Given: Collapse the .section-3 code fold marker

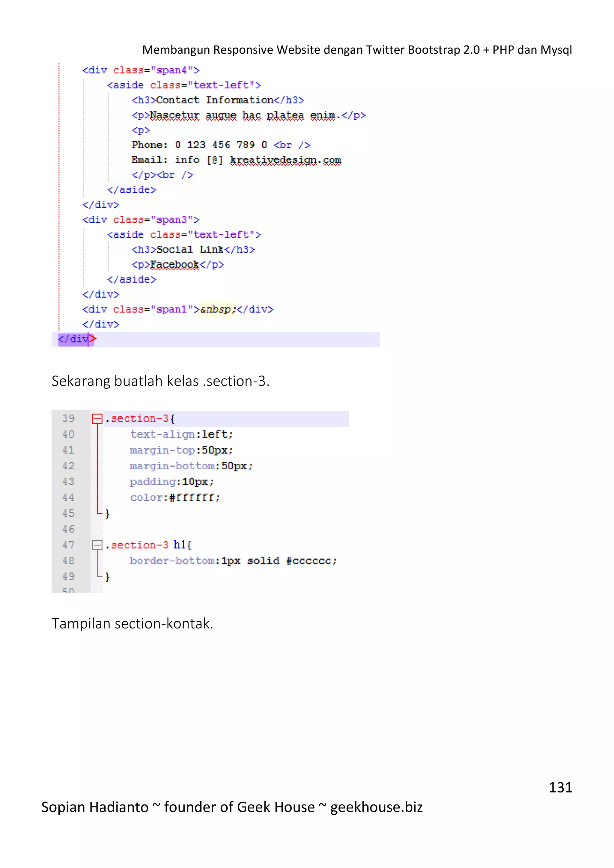Looking at the screenshot, I should pyautogui.click(x=97, y=418).
